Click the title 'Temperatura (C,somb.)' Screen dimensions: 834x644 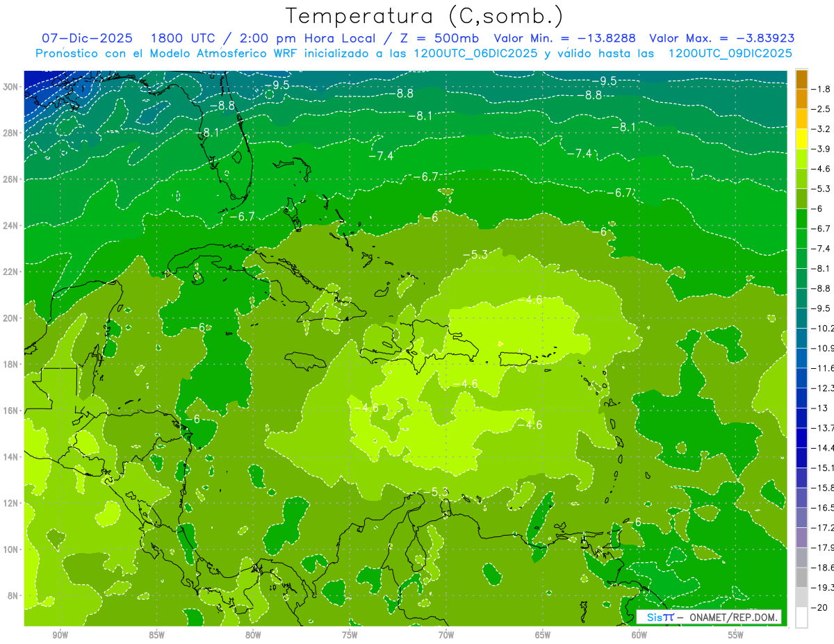point(425,16)
